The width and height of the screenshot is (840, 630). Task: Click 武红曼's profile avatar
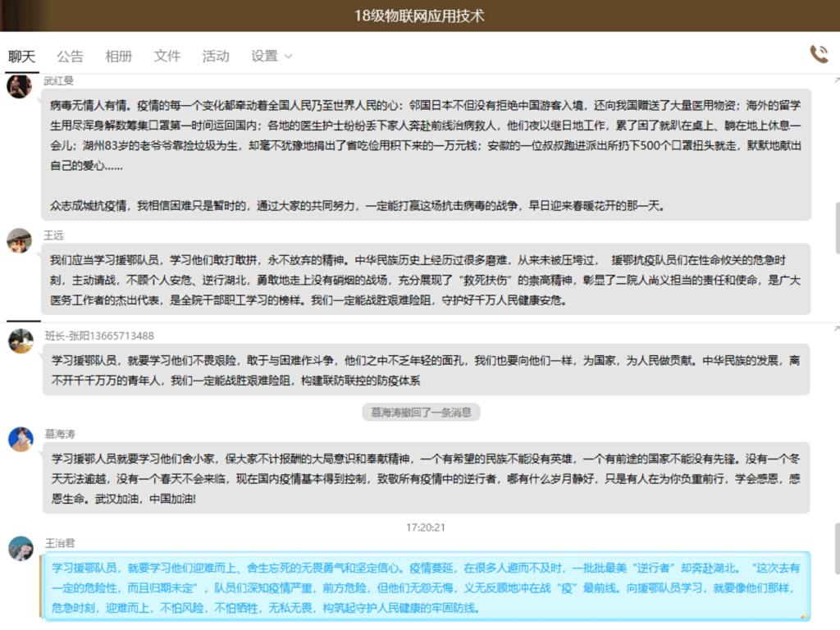20,86
